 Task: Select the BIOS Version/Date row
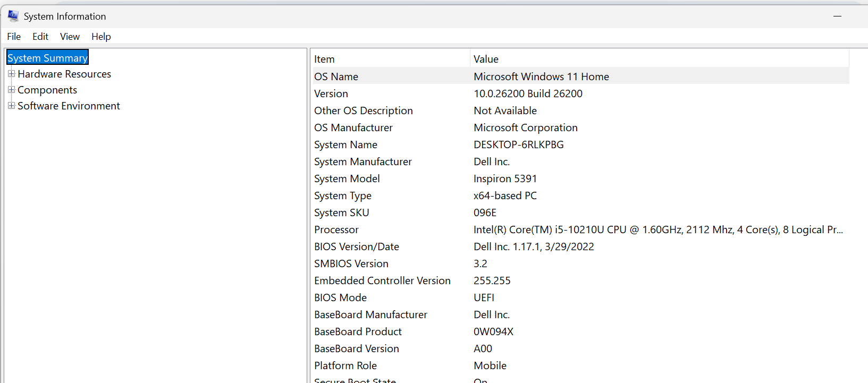click(580, 246)
